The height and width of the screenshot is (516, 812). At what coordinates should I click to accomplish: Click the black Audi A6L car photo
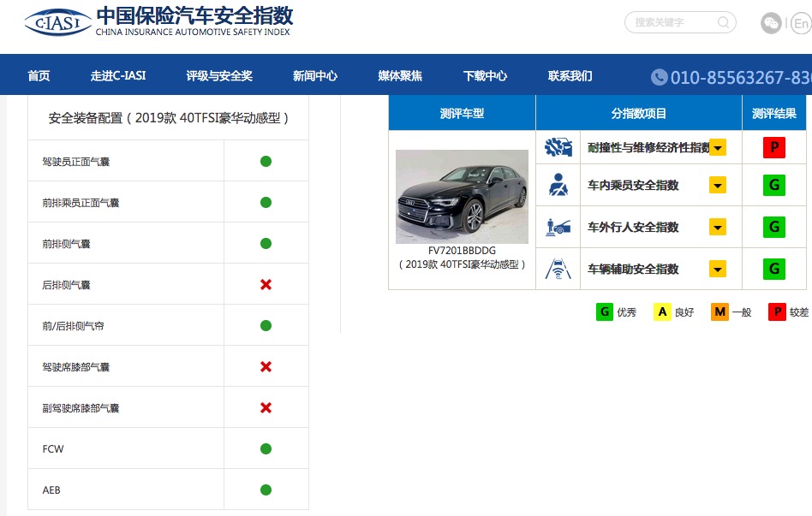click(462, 197)
